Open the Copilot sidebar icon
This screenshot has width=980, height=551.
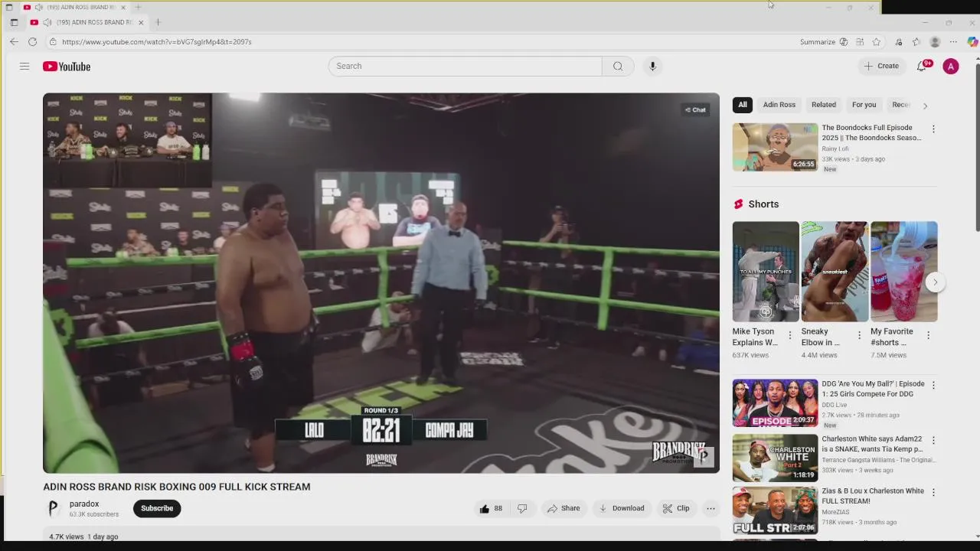[972, 42]
